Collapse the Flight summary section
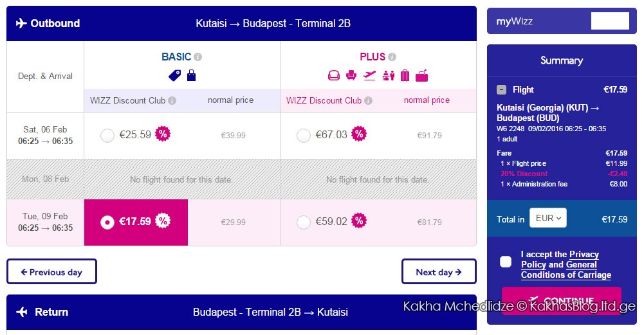This screenshot has width=644, height=335. click(501, 89)
